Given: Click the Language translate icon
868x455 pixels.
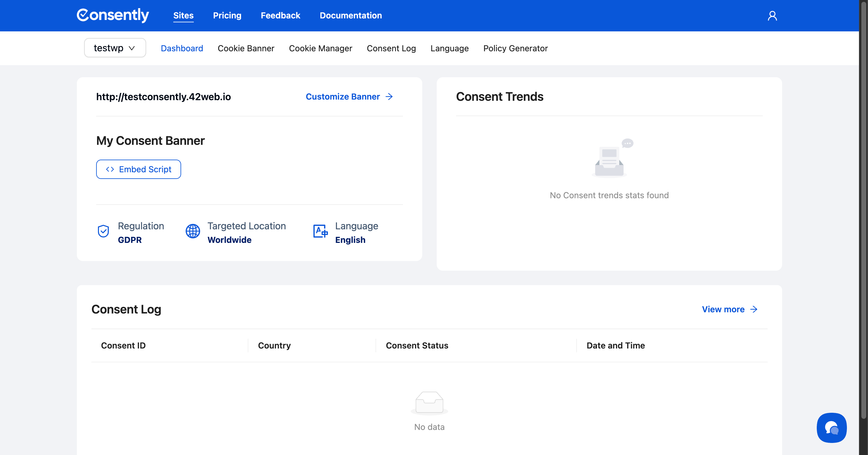Looking at the screenshot, I should (320, 231).
